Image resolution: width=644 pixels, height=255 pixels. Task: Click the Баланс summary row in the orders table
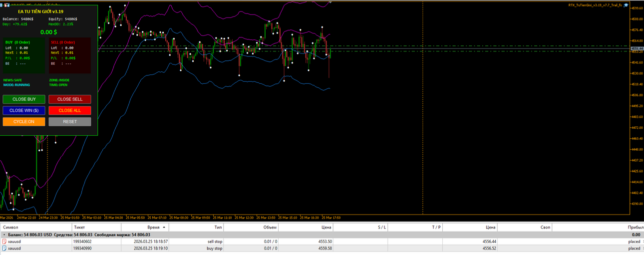[x=322, y=235]
